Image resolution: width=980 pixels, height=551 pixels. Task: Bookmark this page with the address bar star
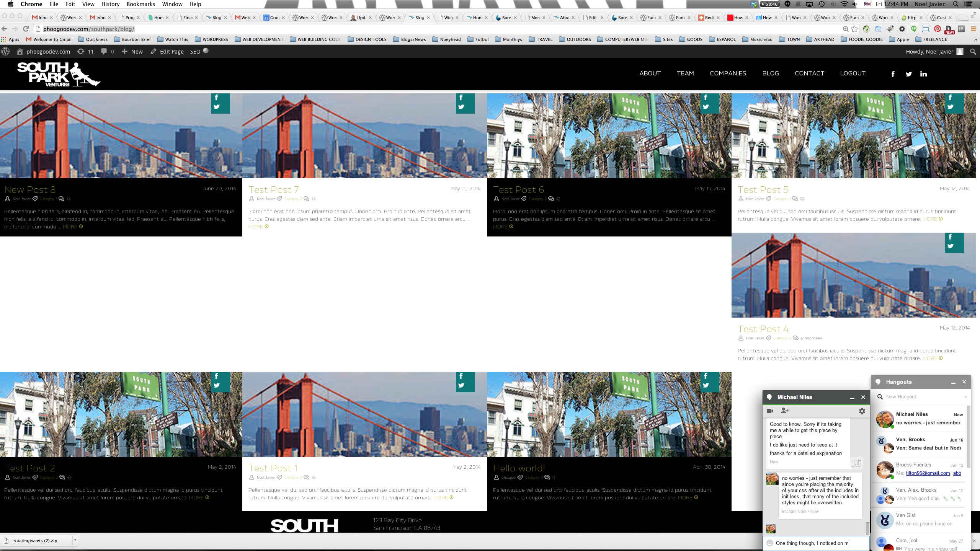(x=854, y=29)
